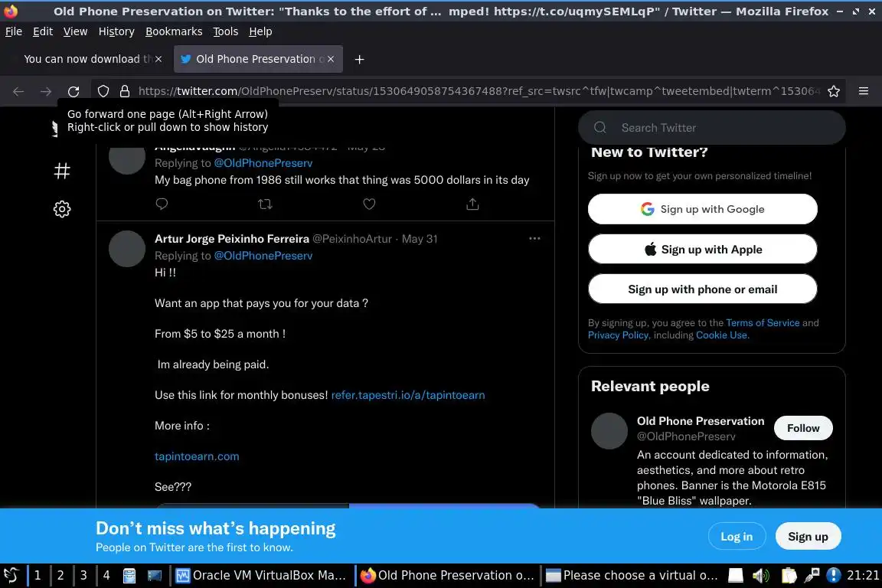Screen dimensions: 882x588
Task: Like the bag phone tweet
Action: (x=369, y=204)
